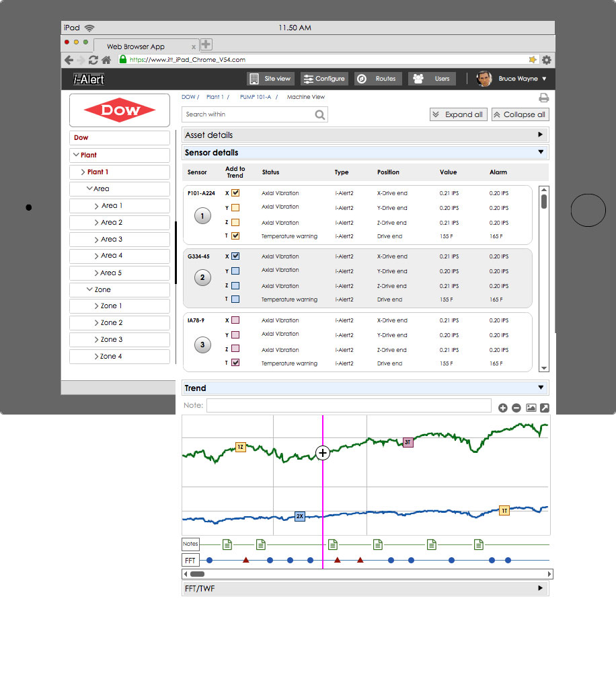Reload page with browser refresh icon

tap(93, 60)
